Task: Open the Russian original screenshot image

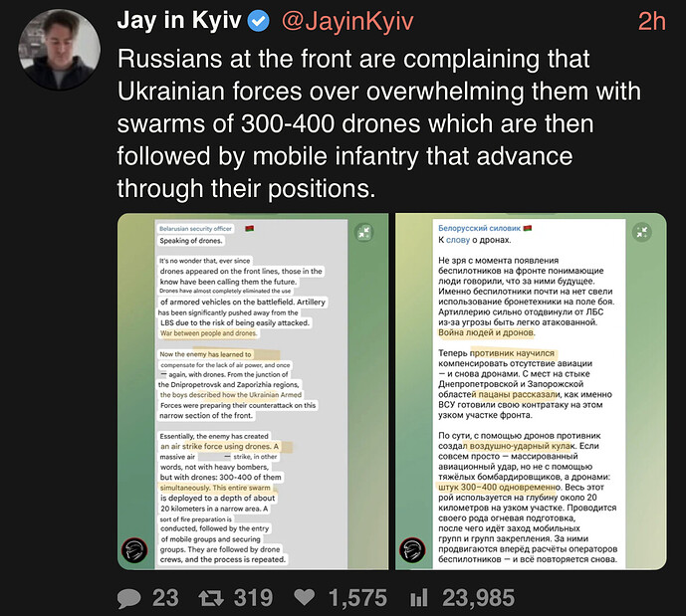Action: tap(531, 391)
